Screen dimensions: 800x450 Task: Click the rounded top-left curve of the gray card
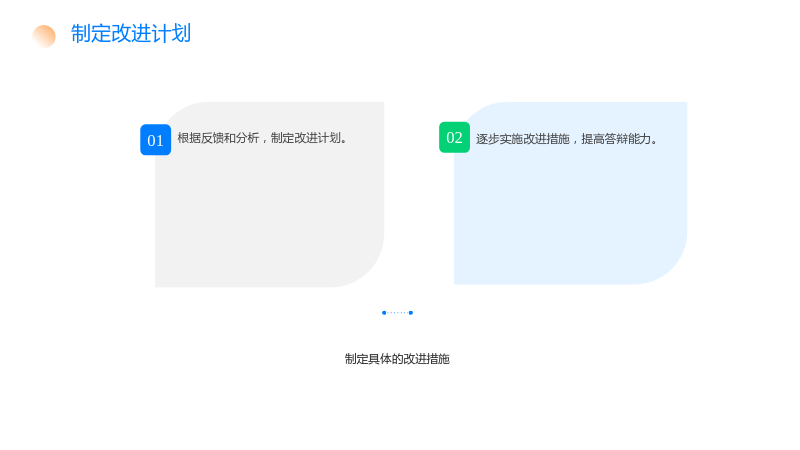pos(178,113)
